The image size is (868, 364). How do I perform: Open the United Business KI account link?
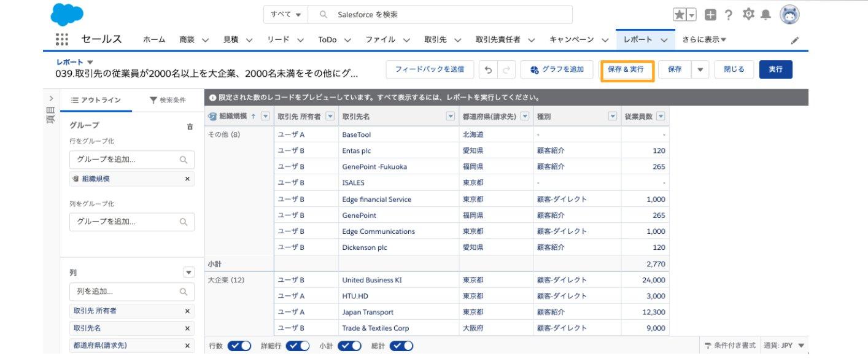click(x=372, y=280)
